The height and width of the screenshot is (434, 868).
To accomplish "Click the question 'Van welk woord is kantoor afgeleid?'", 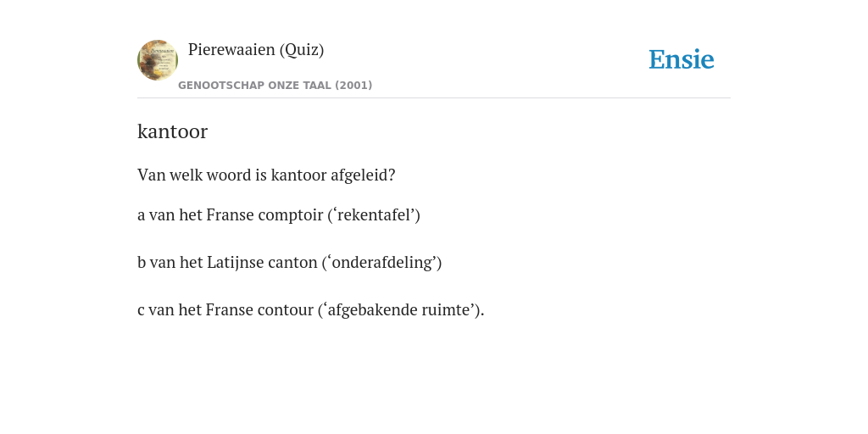I will 266,175.
